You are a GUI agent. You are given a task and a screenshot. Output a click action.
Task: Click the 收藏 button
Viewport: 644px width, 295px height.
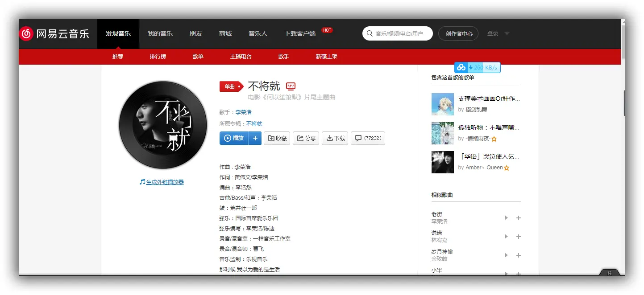coord(277,138)
